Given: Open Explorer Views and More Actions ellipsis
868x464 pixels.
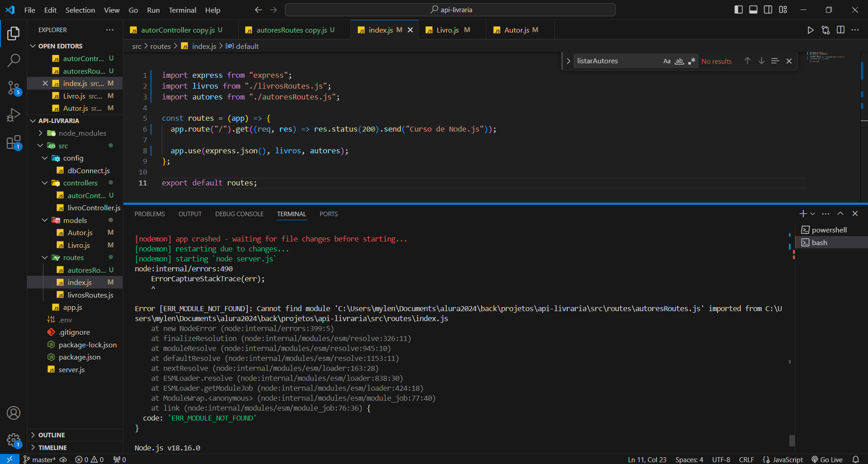Looking at the screenshot, I should [110, 30].
